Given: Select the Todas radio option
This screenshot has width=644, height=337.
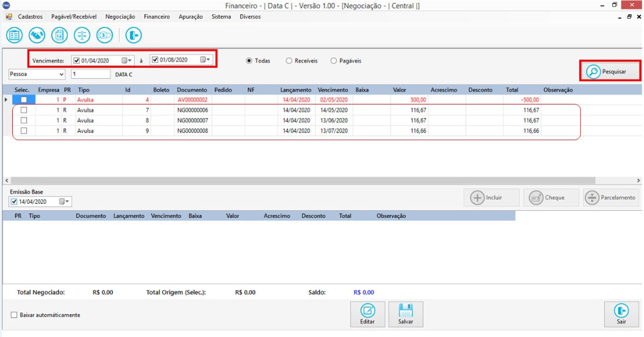Looking at the screenshot, I should (258, 61).
